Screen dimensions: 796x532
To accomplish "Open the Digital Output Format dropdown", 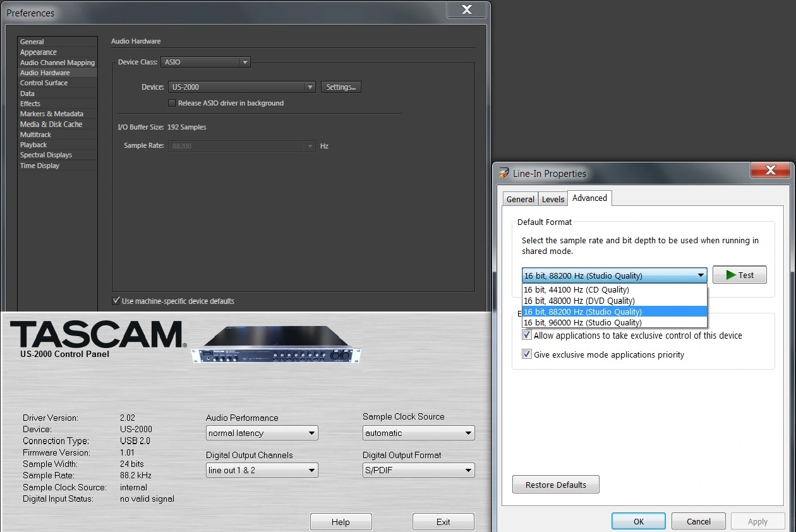I will tap(419, 470).
